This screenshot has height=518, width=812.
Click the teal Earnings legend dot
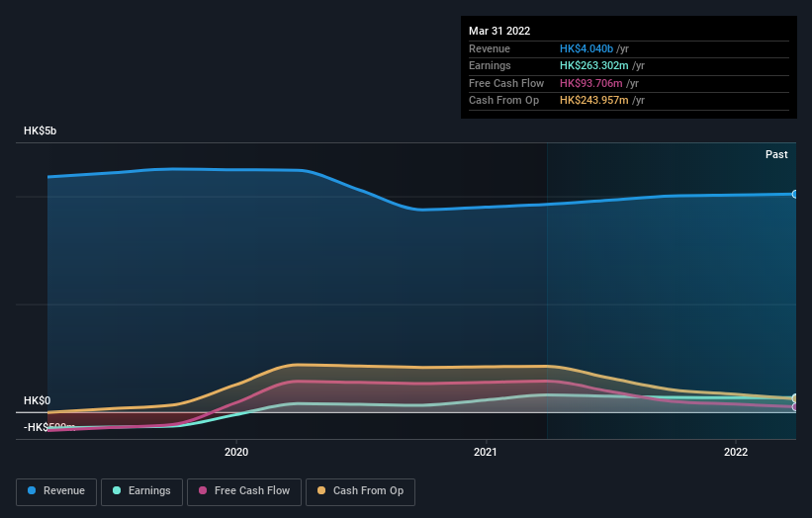(117, 490)
